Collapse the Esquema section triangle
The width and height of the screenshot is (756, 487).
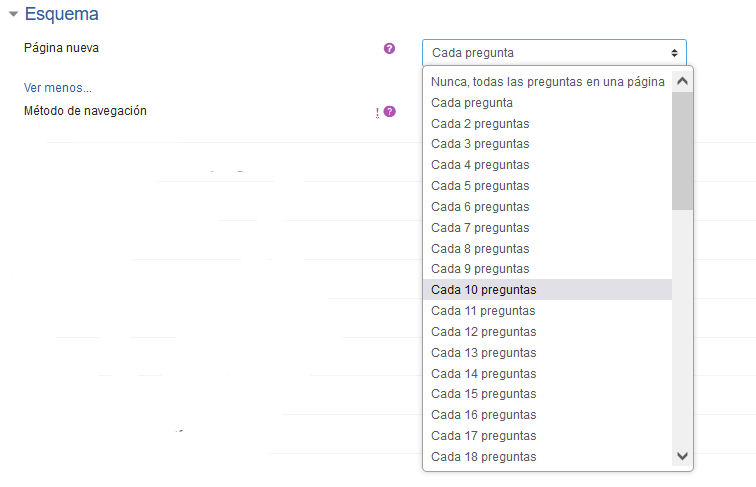click(x=13, y=14)
